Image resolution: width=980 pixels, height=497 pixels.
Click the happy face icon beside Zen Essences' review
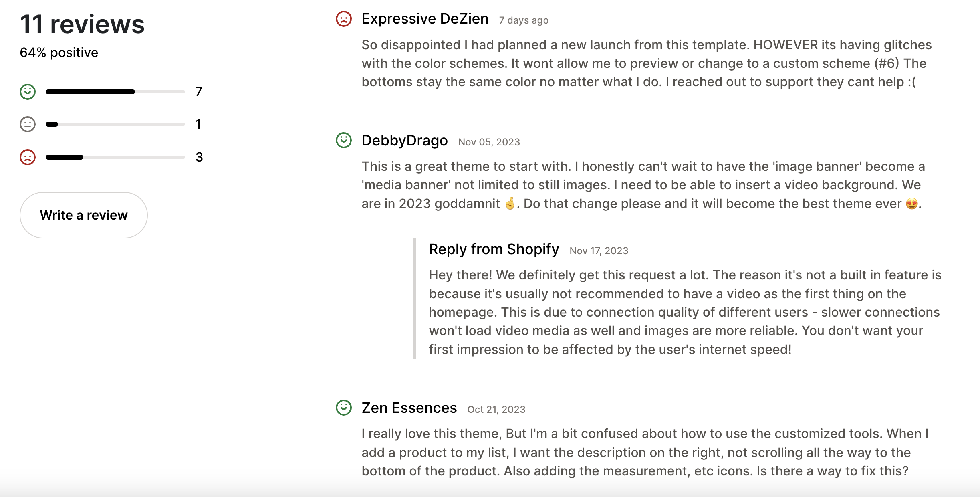click(x=345, y=408)
